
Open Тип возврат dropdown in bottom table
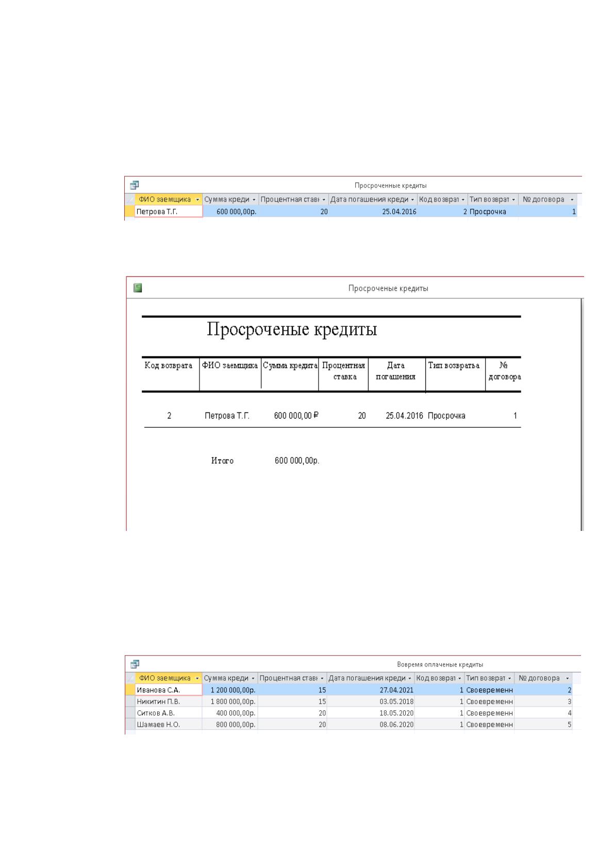510,678
